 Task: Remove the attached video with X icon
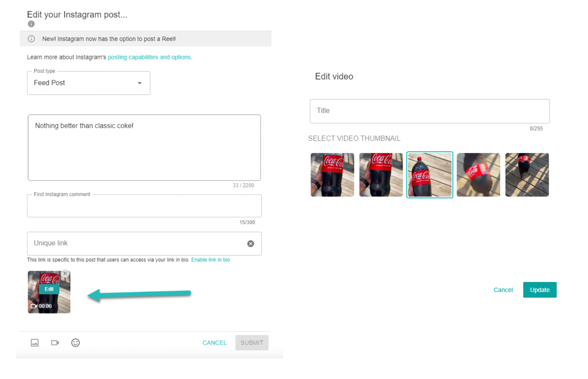[66, 274]
